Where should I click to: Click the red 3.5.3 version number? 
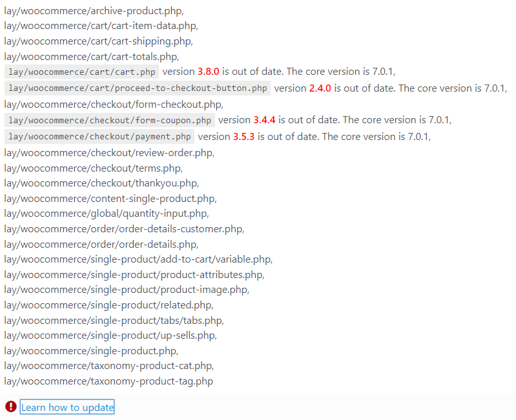(243, 137)
